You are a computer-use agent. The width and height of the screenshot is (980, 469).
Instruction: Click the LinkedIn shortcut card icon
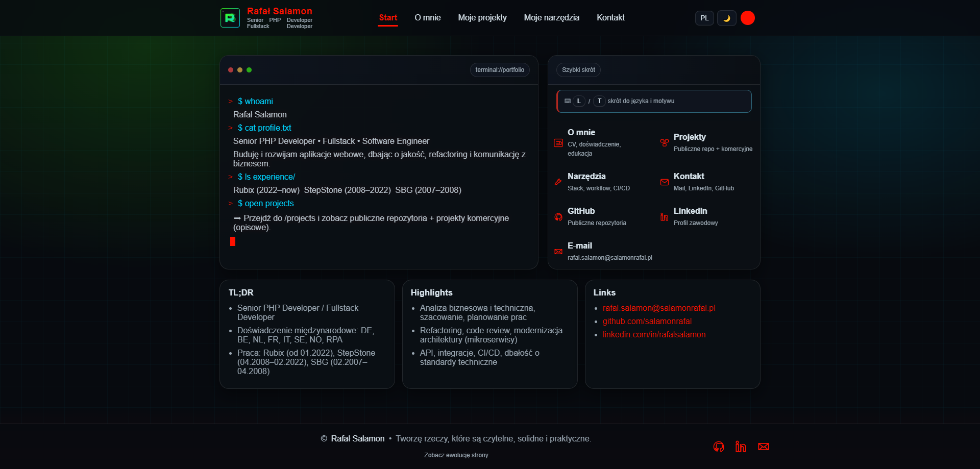664,217
